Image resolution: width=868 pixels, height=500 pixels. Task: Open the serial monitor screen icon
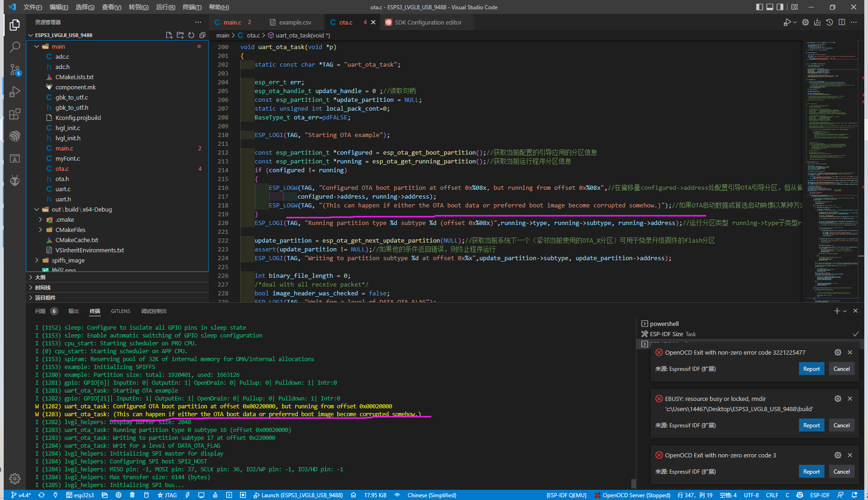point(201,495)
